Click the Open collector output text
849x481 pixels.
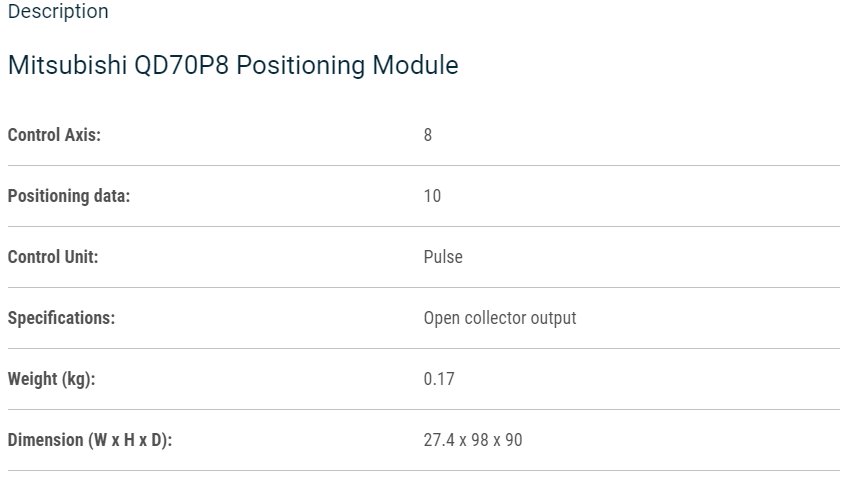pos(500,318)
